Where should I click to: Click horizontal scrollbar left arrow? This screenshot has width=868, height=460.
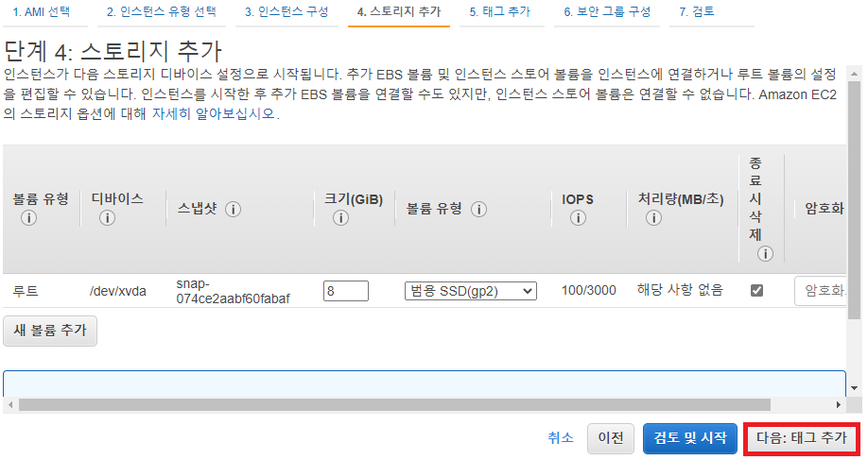[10, 404]
